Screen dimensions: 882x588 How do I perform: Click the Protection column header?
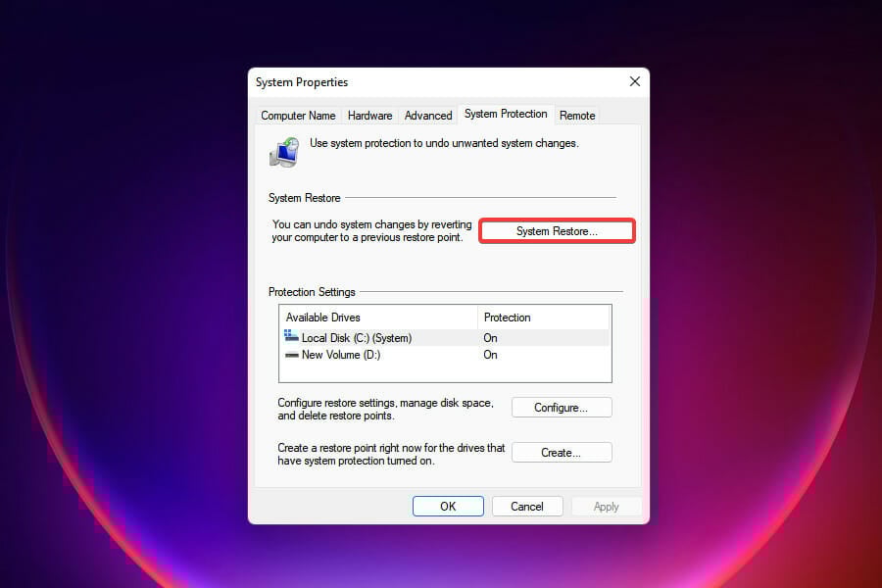[x=543, y=318]
